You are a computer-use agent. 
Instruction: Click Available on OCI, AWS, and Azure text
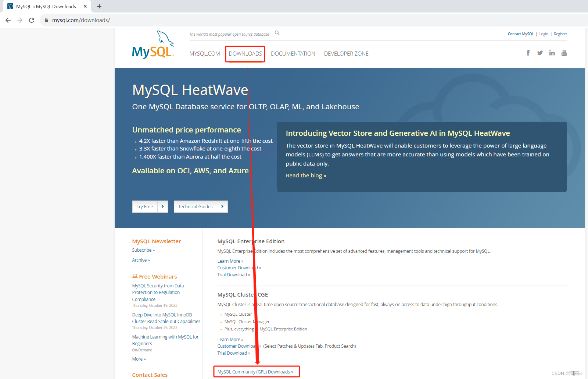click(x=190, y=171)
